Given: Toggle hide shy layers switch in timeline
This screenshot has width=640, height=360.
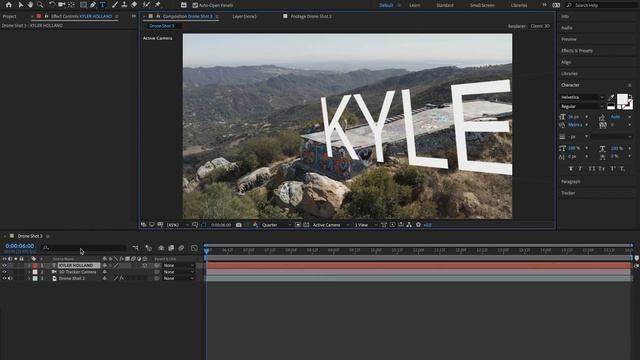Looking at the screenshot, I should click(161, 248).
